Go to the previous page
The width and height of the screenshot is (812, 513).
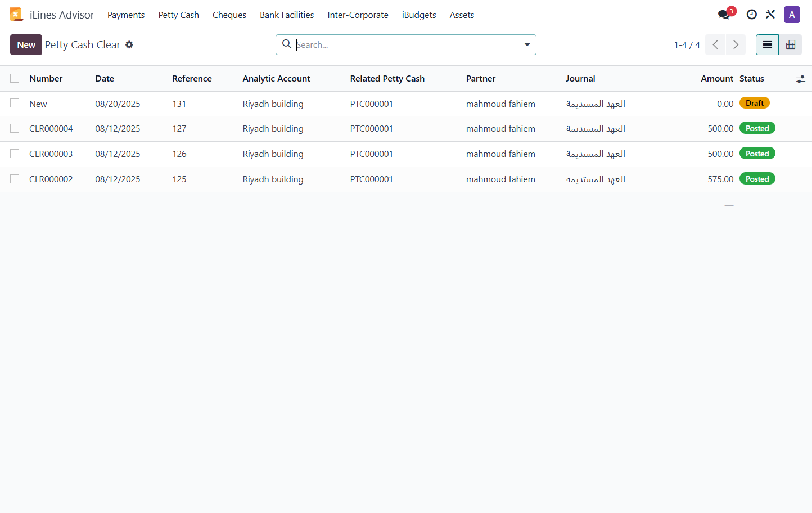coord(715,44)
